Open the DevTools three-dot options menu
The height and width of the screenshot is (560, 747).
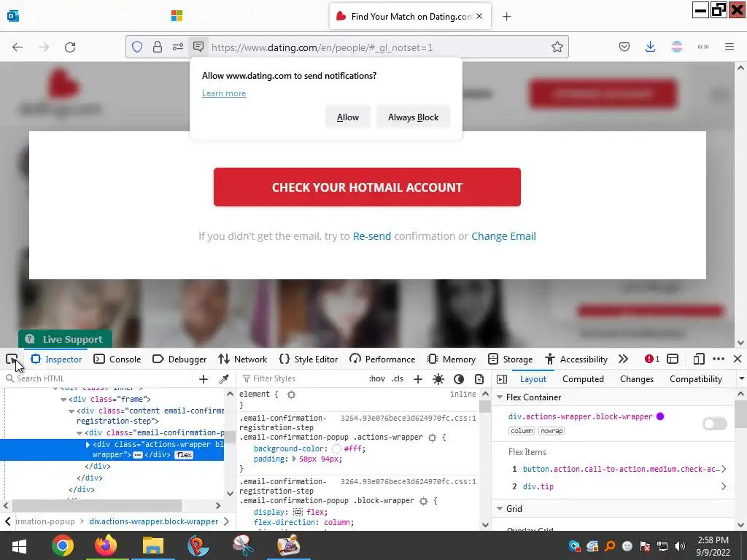[719, 359]
